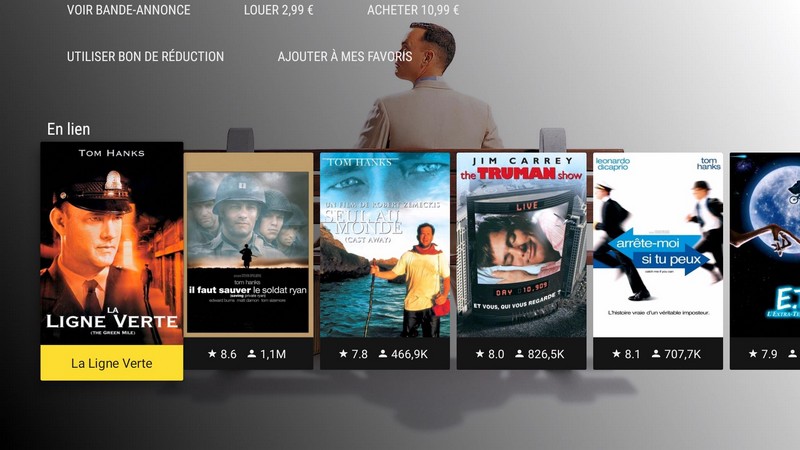Open La Ligne Verte movie poster
This screenshot has height=450, width=800.
point(112,243)
